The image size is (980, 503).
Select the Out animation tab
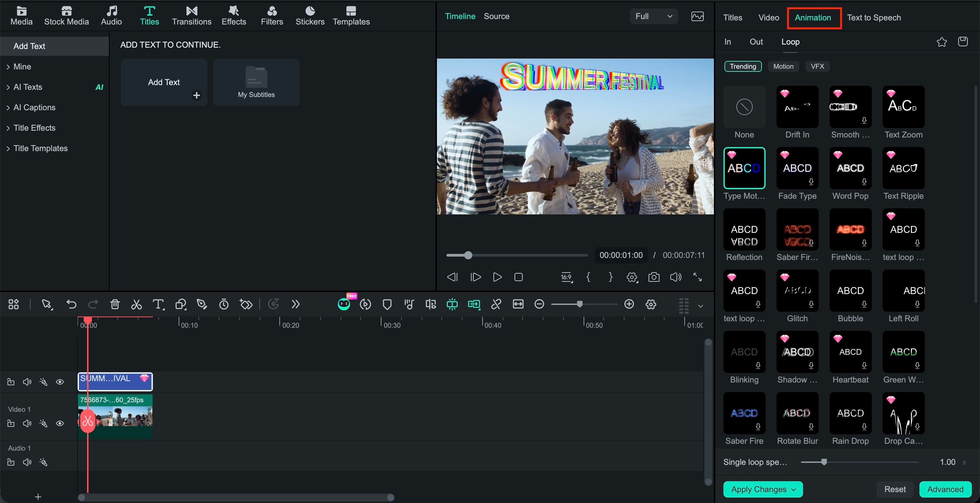756,42
